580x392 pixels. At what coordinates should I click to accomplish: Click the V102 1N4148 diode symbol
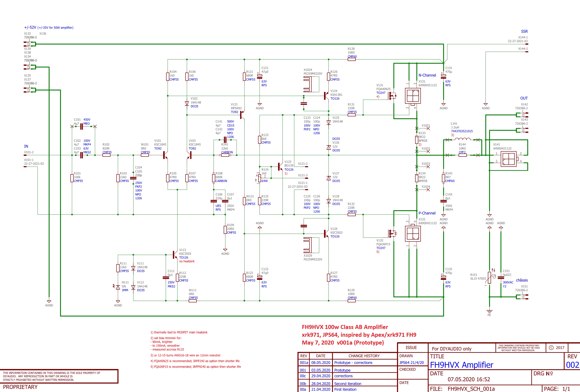[x=187, y=103]
